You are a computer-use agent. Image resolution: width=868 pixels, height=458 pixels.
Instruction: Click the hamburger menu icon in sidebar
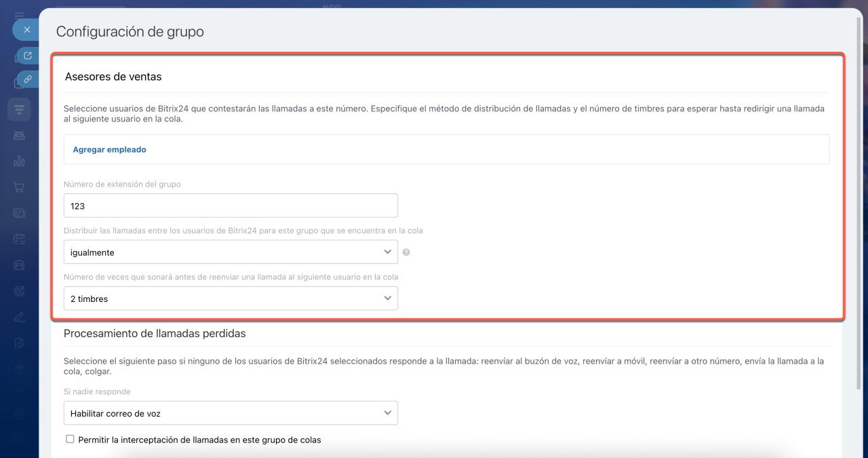(x=19, y=15)
